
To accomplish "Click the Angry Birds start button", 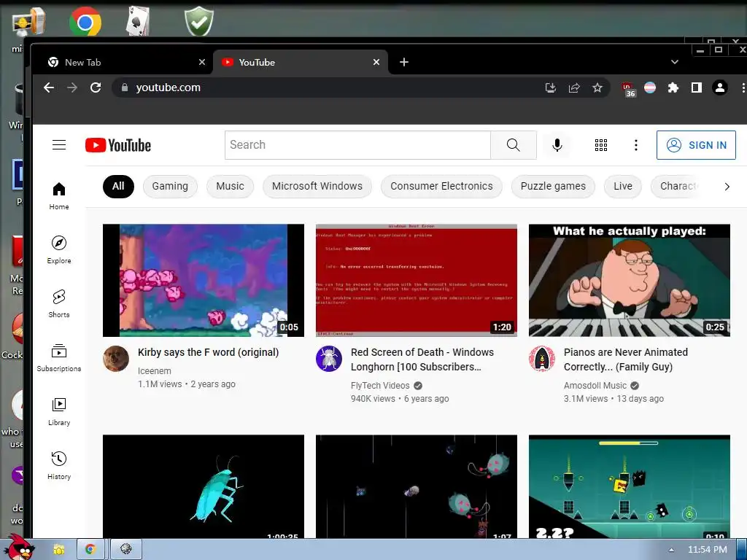I will [19, 548].
